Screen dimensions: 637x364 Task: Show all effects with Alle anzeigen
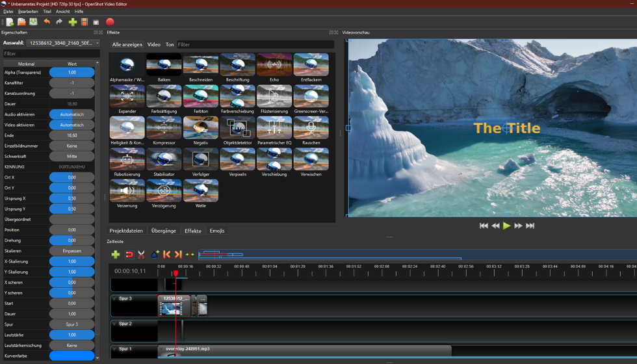127,45
